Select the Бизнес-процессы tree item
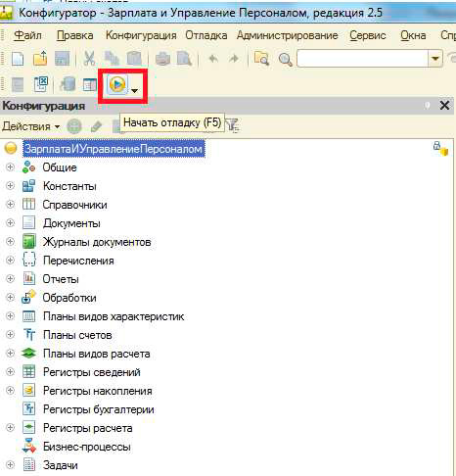456x476 pixels. 87,447
